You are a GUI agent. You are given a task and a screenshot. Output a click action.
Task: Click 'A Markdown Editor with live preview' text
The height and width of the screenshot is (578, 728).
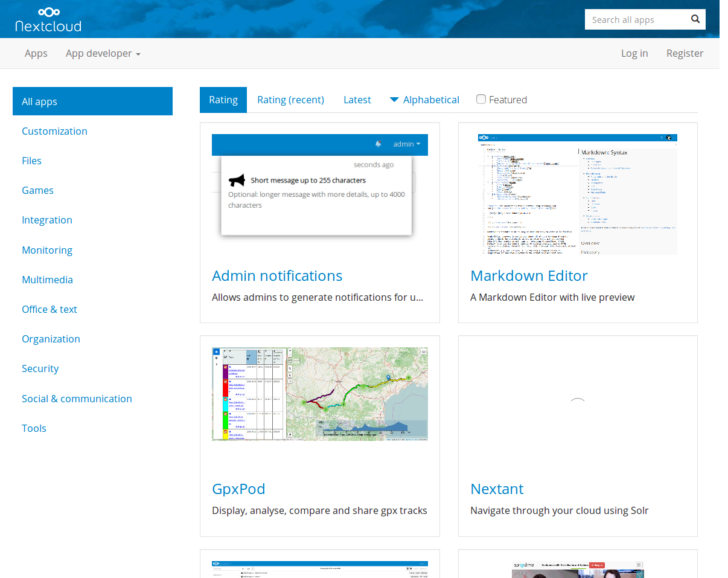pyautogui.click(x=552, y=297)
